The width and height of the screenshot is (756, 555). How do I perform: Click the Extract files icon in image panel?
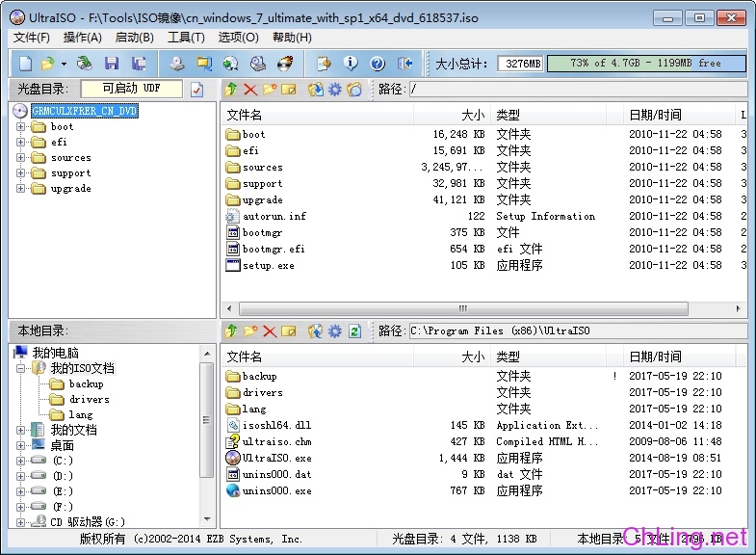coord(315,90)
